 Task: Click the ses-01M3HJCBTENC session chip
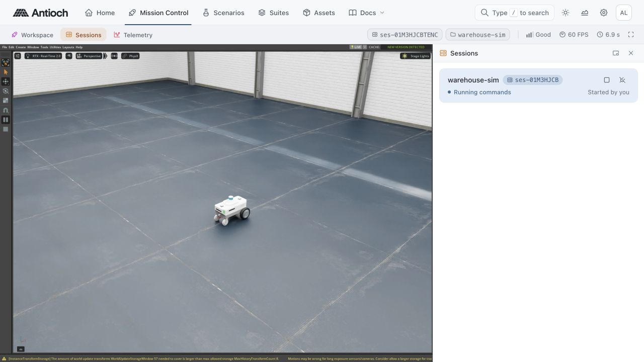[405, 35]
